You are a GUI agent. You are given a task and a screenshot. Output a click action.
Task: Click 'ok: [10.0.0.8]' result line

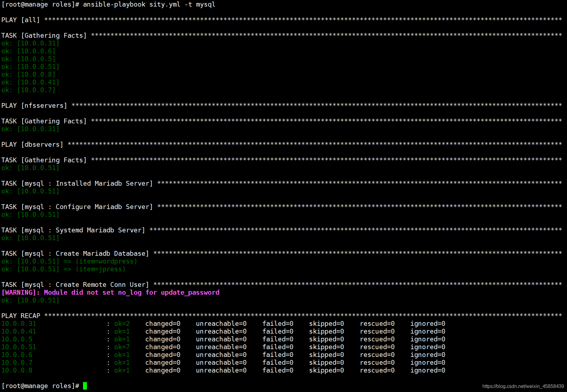click(x=28, y=74)
